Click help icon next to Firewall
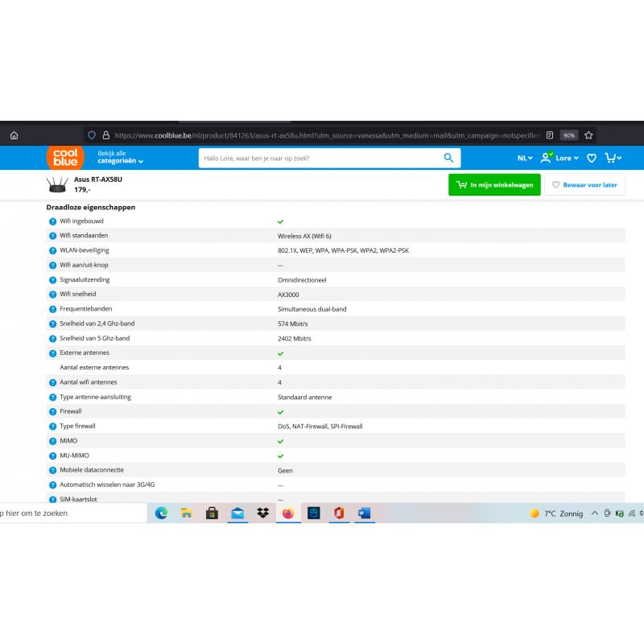Viewport: 644px width, 644px height. click(x=52, y=412)
